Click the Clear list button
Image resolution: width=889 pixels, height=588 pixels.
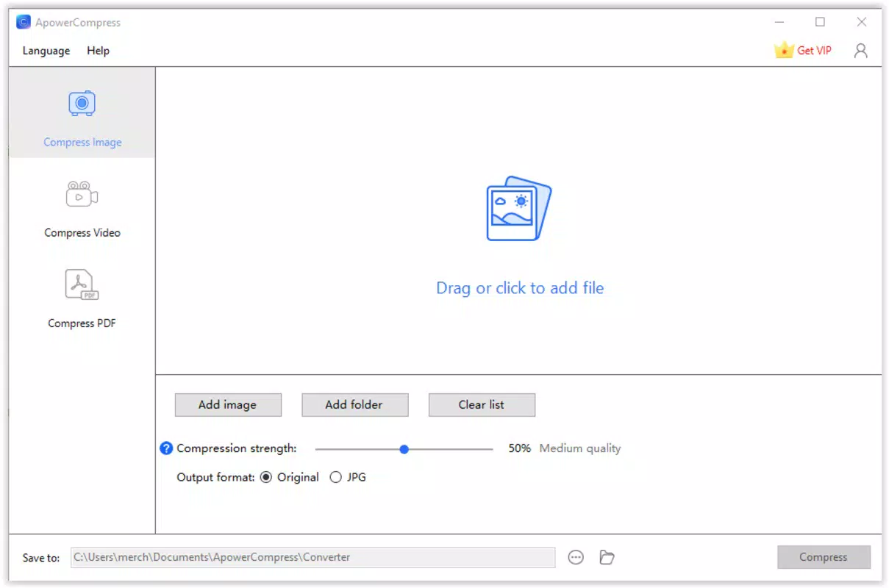tap(482, 405)
